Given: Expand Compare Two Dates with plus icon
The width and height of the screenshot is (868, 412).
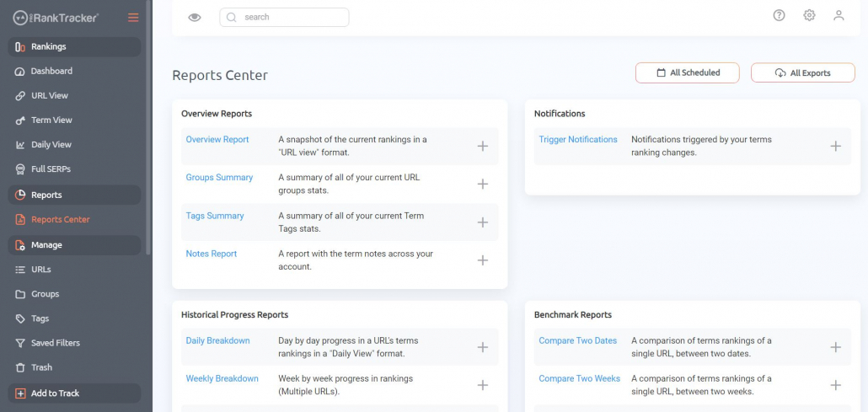Looking at the screenshot, I should [x=835, y=347].
